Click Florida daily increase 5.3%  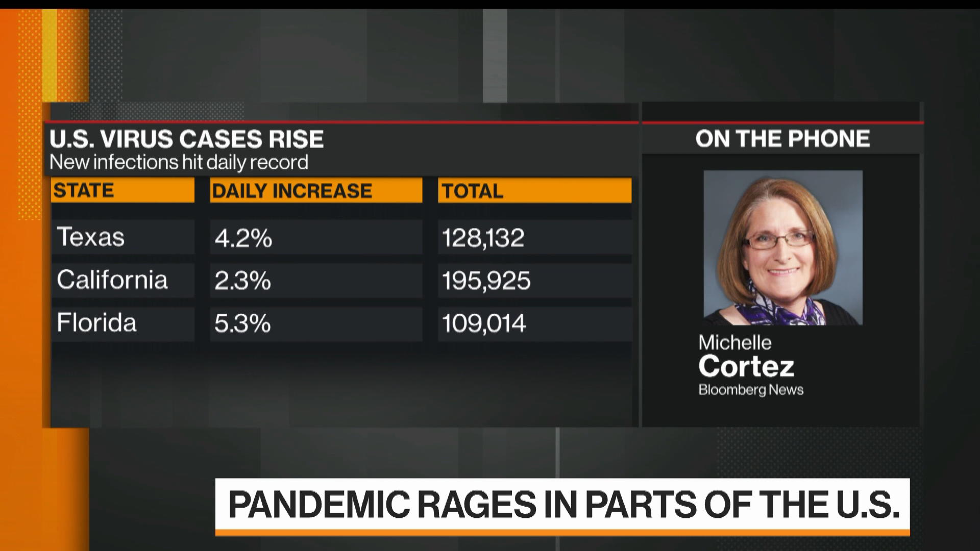click(x=242, y=323)
